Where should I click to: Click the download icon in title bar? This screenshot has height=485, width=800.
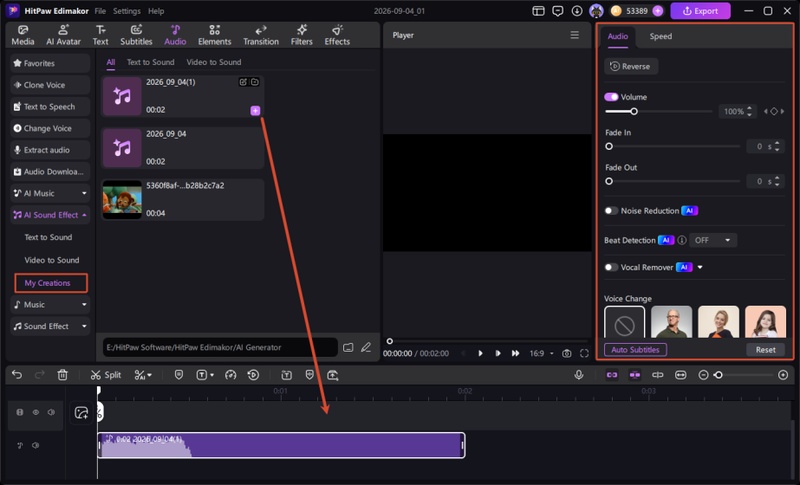click(x=577, y=11)
